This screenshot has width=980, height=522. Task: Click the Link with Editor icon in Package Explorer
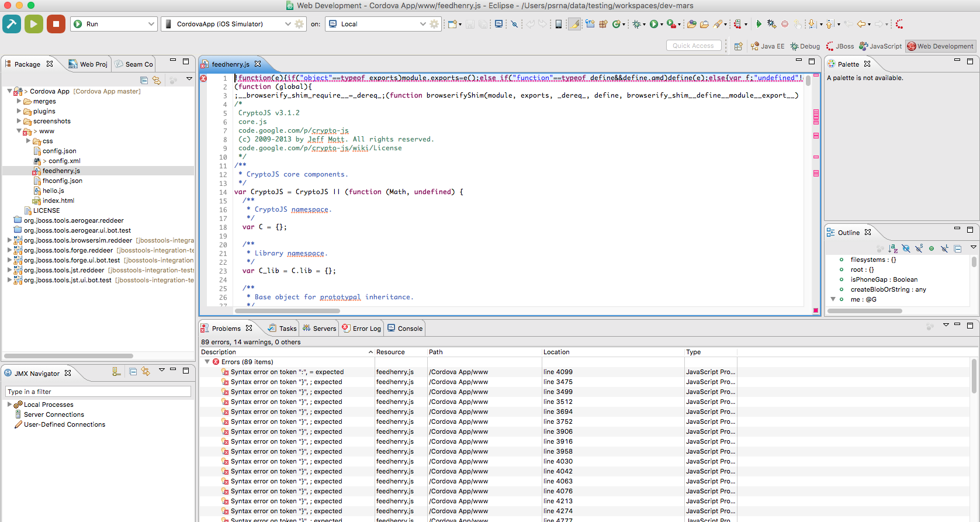point(157,80)
